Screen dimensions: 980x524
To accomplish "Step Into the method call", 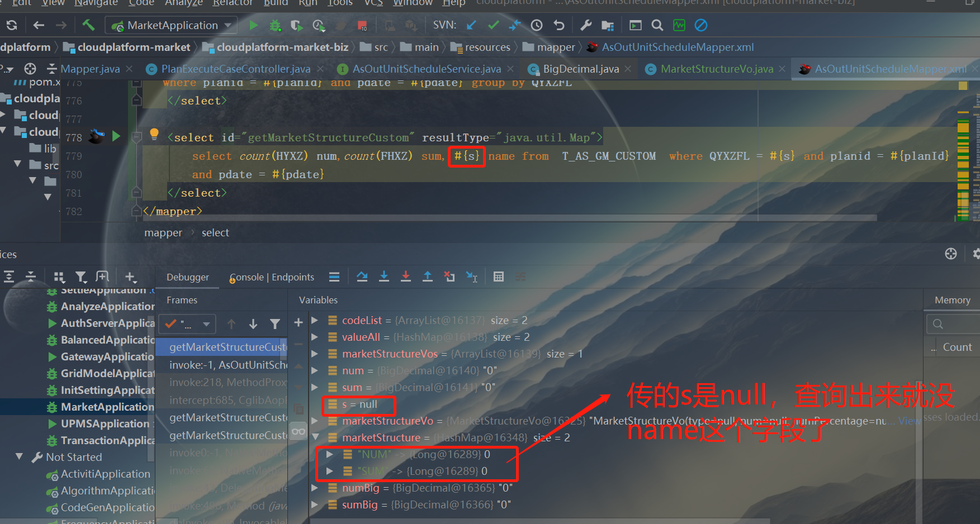I will coord(384,276).
